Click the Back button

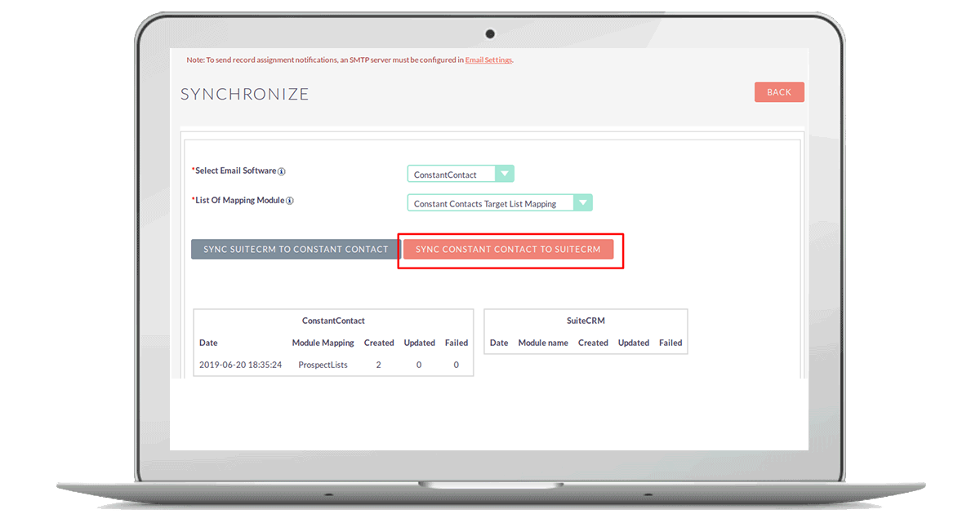779,92
